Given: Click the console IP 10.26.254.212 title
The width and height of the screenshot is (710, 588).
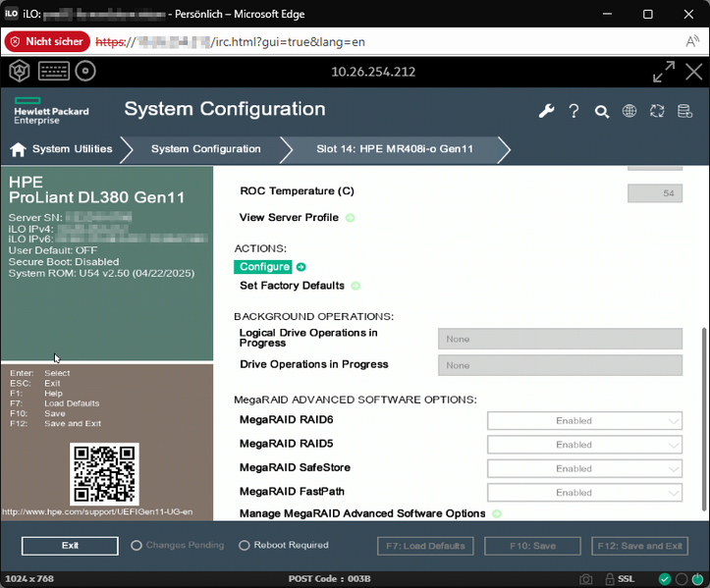Looking at the screenshot, I should [x=373, y=72].
